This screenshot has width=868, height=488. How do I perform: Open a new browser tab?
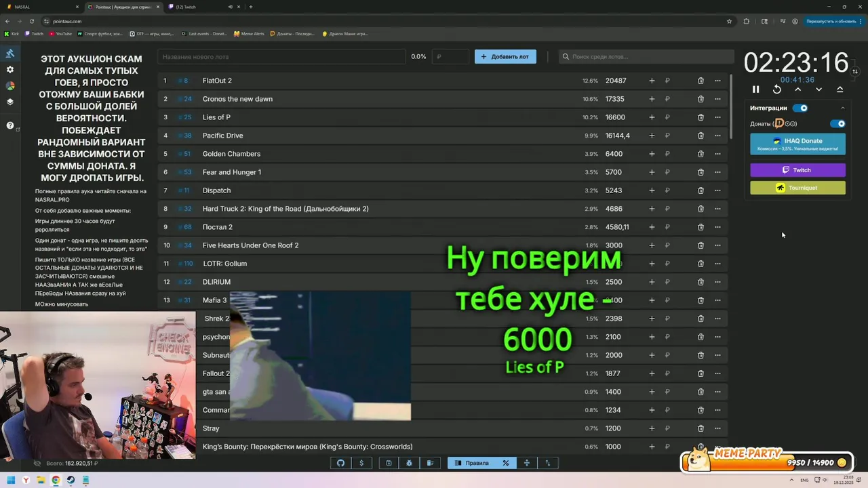coord(251,7)
